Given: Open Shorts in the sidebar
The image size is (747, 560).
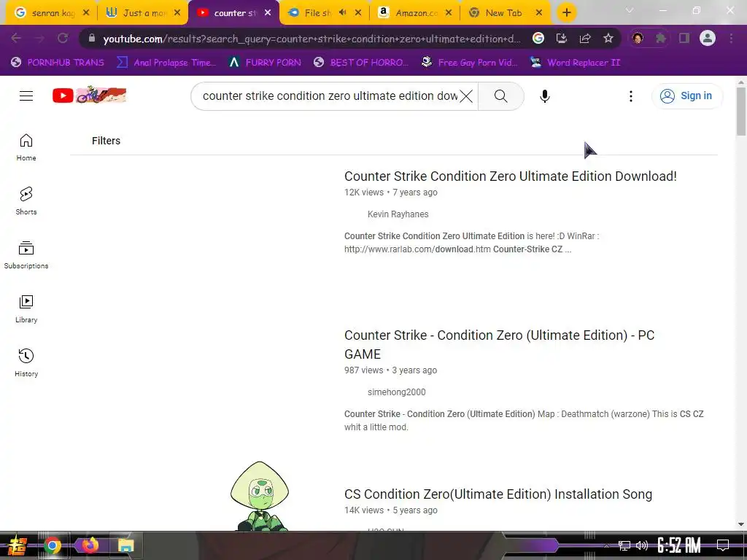Looking at the screenshot, I should pyautogui.click(x=26, y=201).
